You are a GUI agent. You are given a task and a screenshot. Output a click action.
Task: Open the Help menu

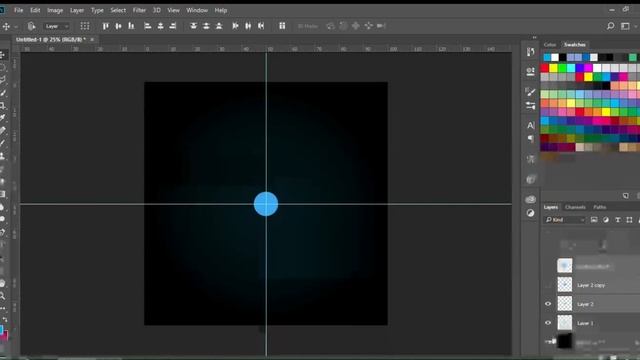(221, 10)
